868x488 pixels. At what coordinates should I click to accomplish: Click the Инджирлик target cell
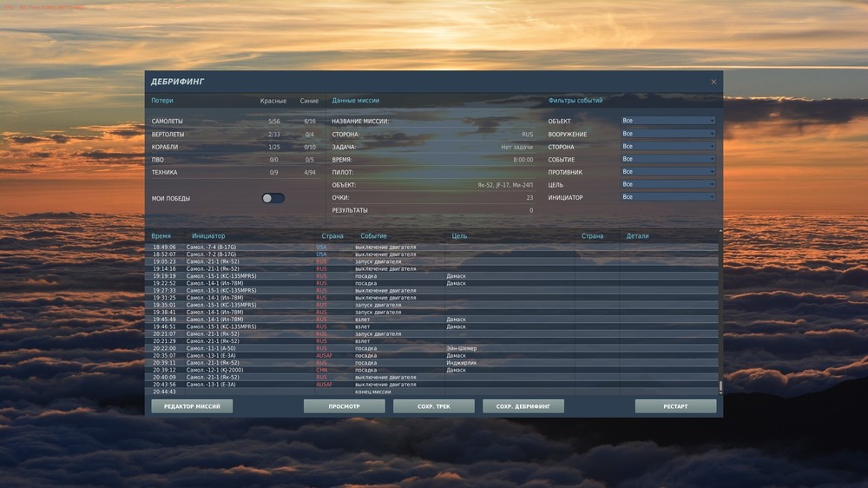(x=462, y=363)
